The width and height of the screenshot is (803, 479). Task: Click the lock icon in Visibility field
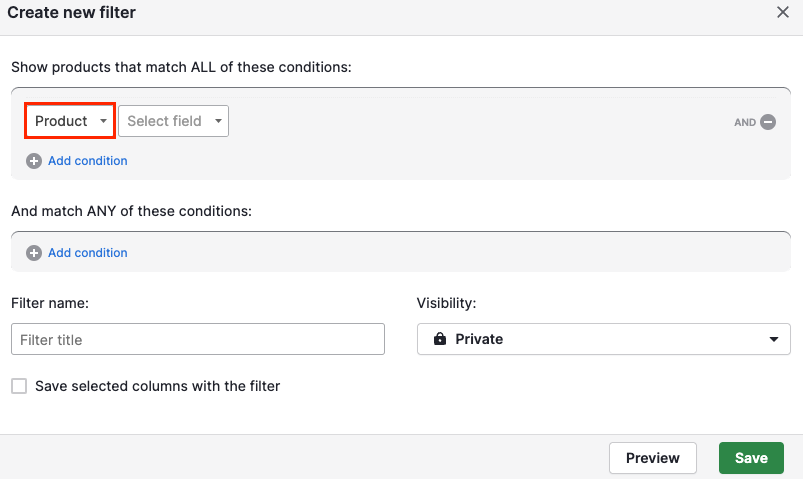pyautogui.click(x=440, y=339)
